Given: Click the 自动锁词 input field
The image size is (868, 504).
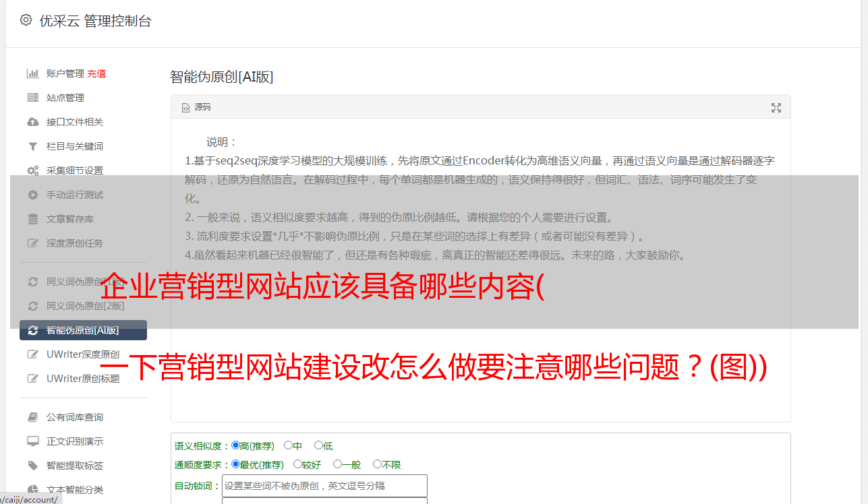Looking at the screenshot, I should (324, 486).
